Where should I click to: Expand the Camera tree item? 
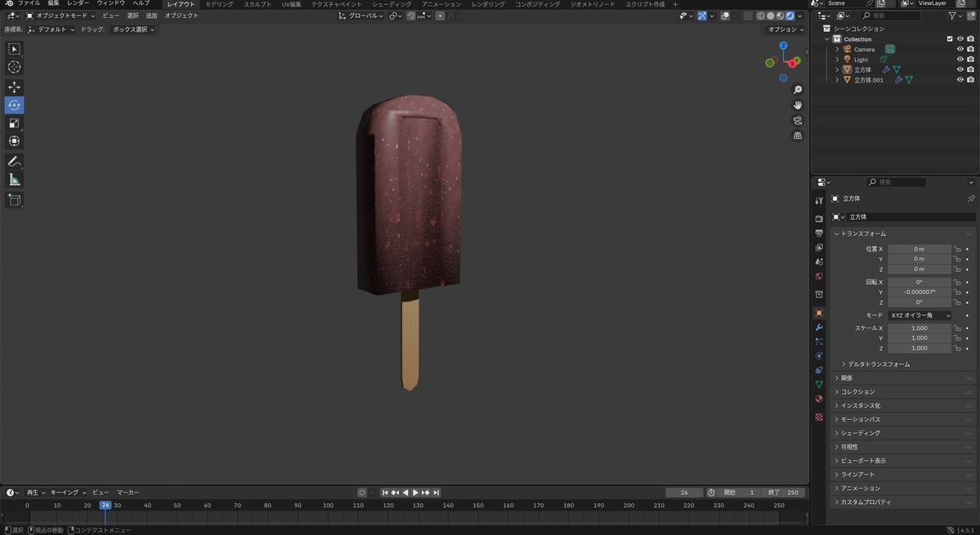(838, 49)
